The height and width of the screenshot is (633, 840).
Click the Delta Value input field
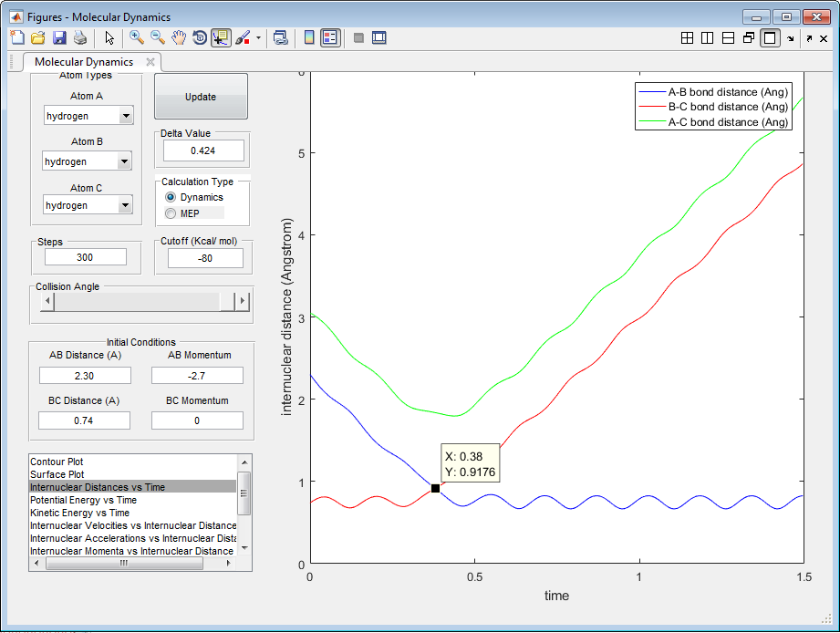202,150
